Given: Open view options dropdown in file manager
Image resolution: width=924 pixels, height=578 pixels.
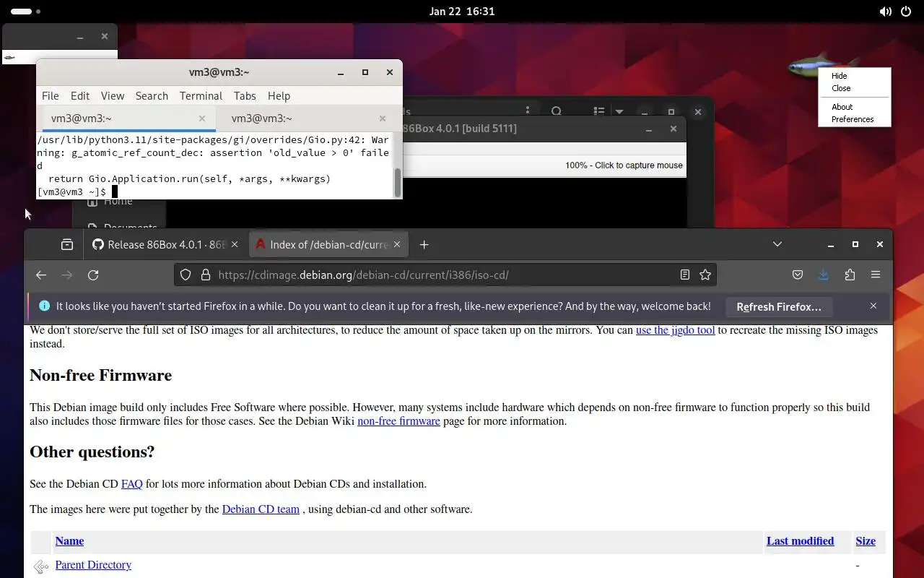Looking at the screenshot, I should 619,111.
